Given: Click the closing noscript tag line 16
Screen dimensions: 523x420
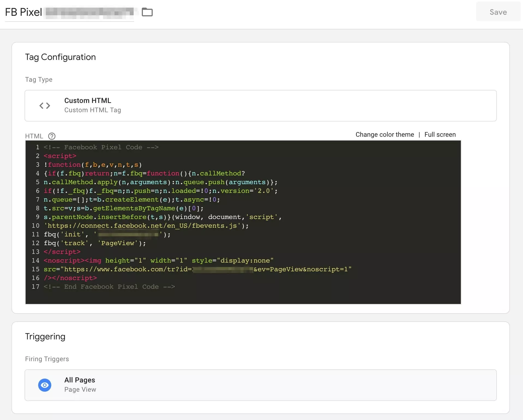Looking at the screenshot, I should pyautogui.click(x=70, y=278).
